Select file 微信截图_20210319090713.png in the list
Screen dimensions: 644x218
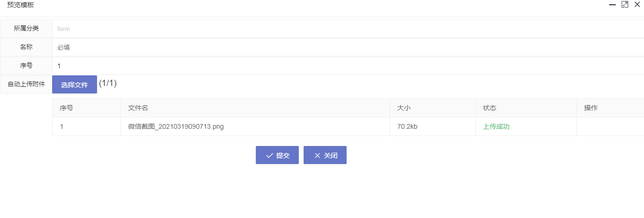176,126
